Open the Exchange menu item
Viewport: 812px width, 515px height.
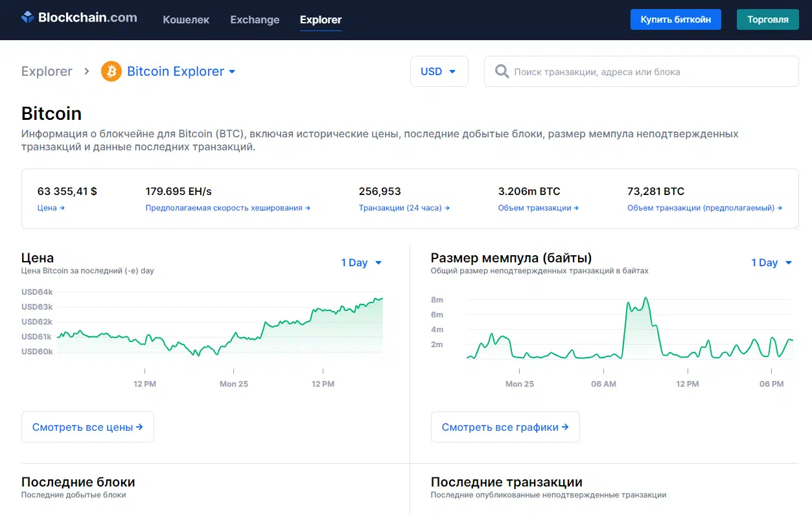click(x=255, y=19)
